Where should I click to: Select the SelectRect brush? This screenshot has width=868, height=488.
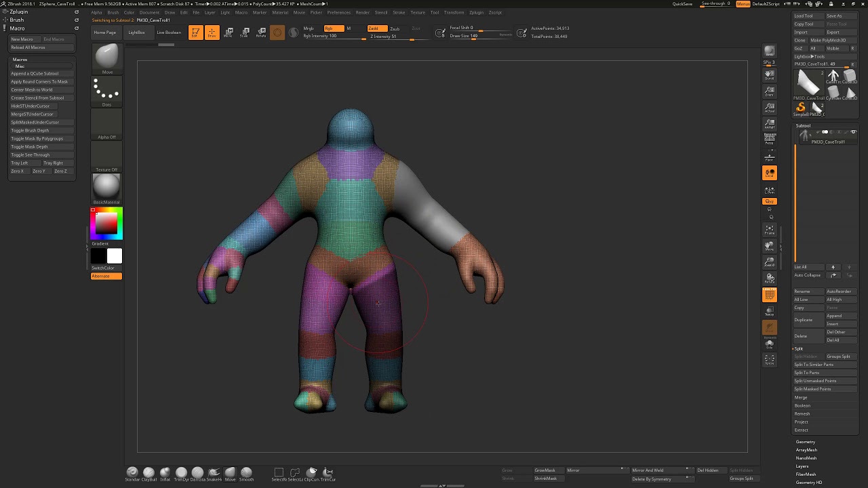click(x=279, y=474)
